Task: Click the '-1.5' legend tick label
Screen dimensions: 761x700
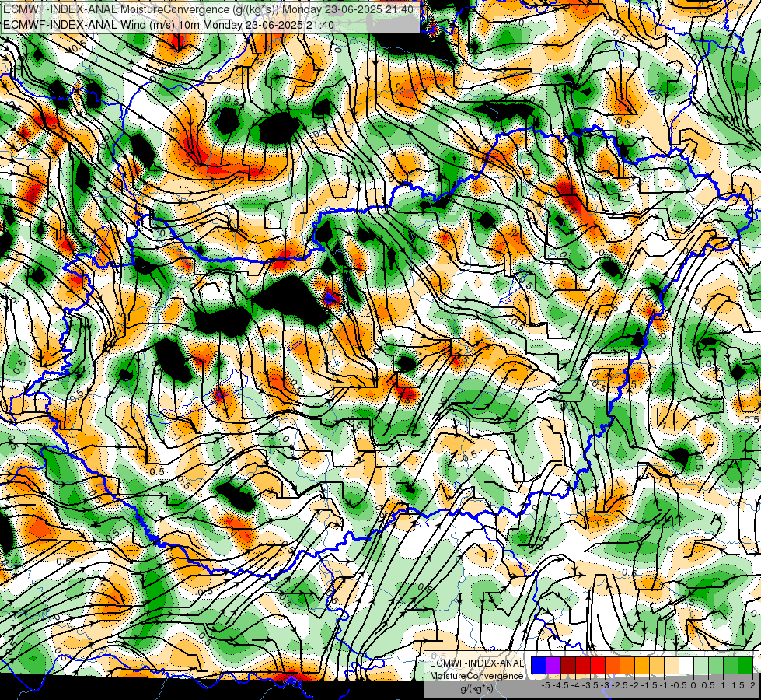Action: pyautogui.click(x=649, y=685)
